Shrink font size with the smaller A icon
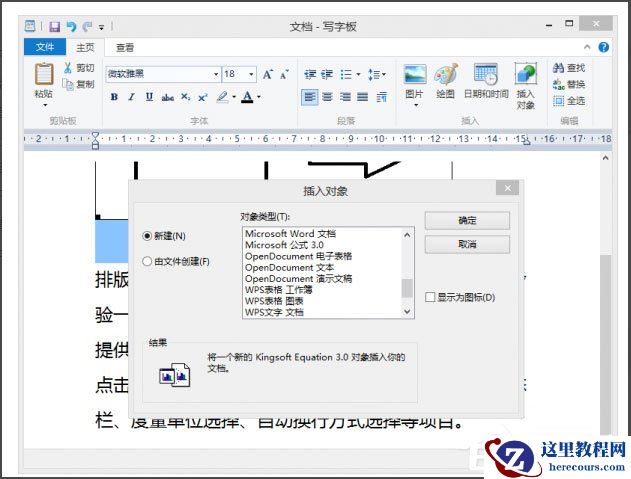 point(284,74)
